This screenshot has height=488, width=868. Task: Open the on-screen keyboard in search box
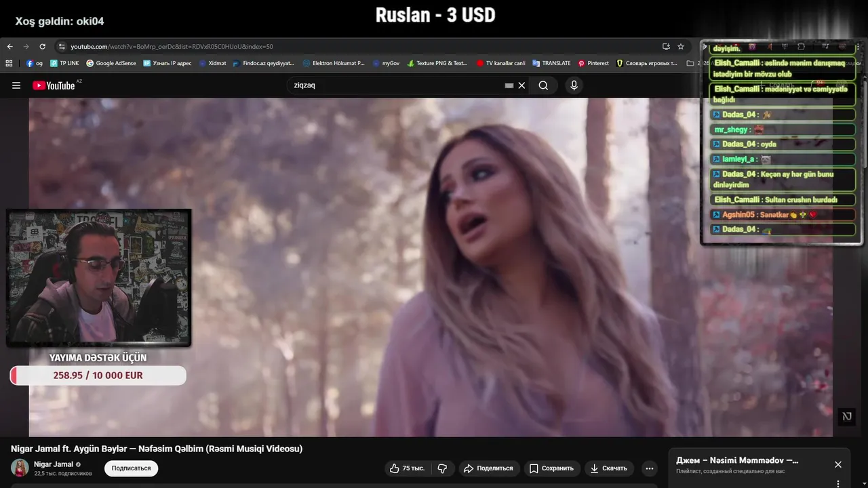point(509,85)
